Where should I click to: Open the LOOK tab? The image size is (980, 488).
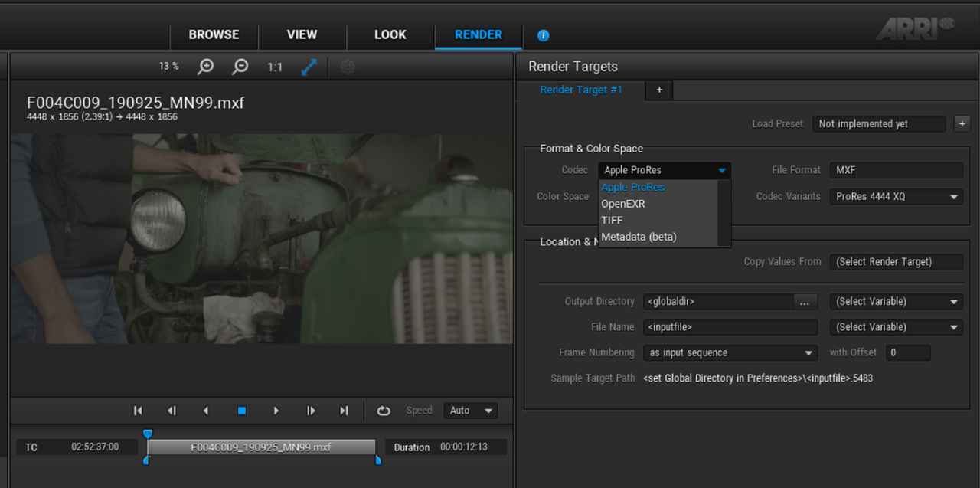pyautogui.click(x=390, y=34)
